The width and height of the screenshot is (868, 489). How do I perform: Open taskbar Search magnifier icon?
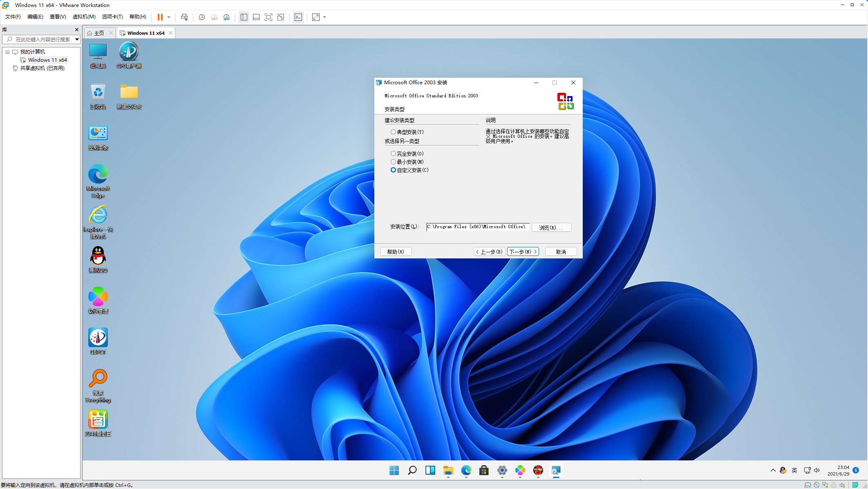pyautogui.click(x=412, y=471)
